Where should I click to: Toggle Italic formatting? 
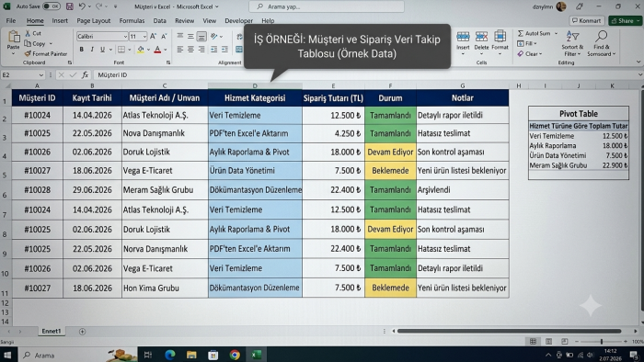pos(92,50)
